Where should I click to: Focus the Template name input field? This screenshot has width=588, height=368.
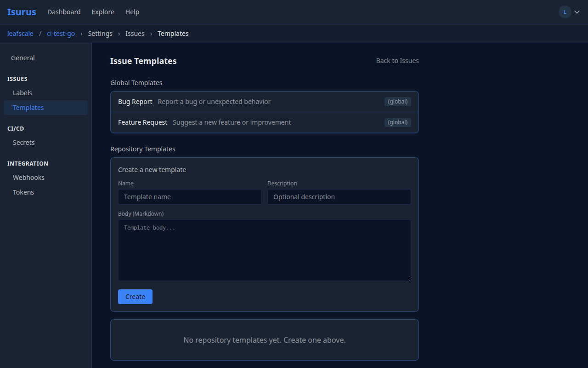[x=190, y=197]
